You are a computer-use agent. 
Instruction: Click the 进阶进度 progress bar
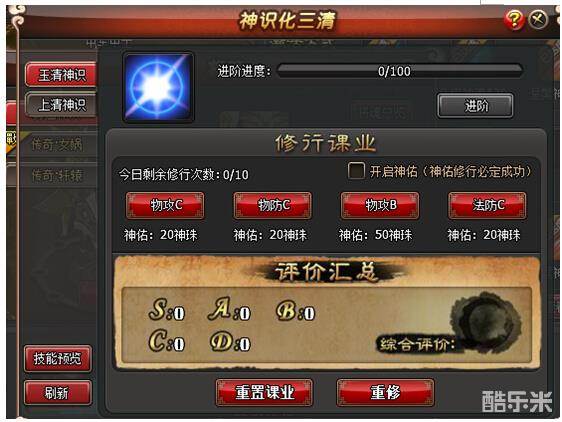[400, 71]
